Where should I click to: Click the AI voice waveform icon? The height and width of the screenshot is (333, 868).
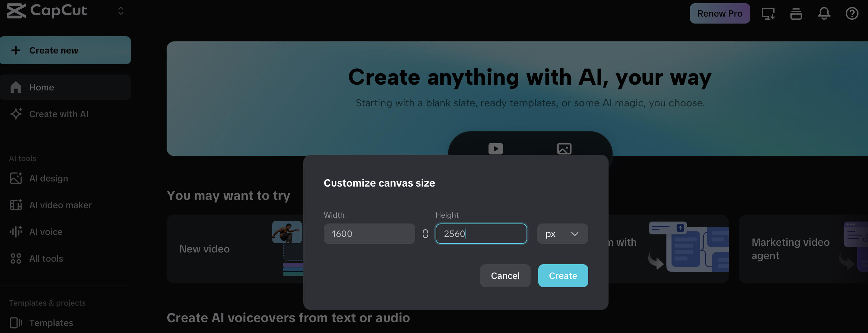16,231
